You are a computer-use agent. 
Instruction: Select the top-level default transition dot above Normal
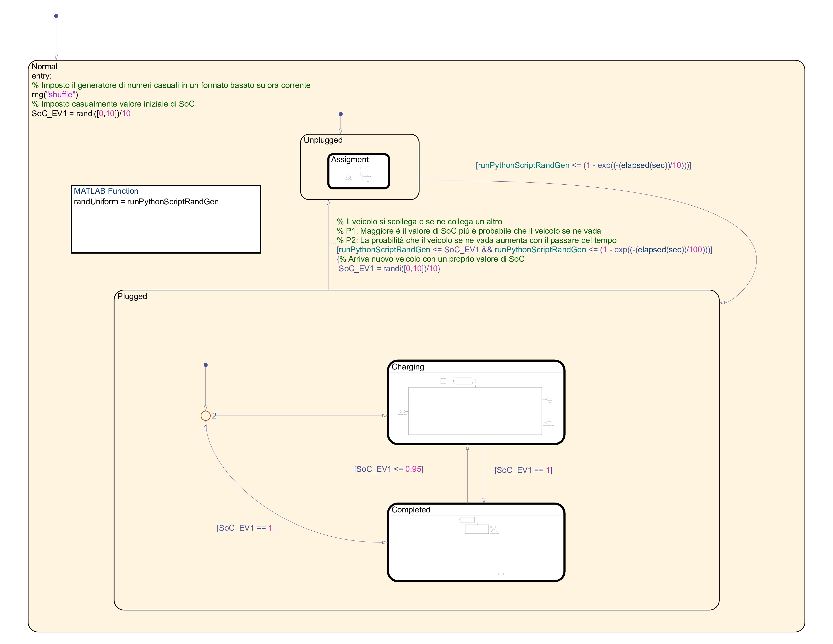click(x=56, y=16)
